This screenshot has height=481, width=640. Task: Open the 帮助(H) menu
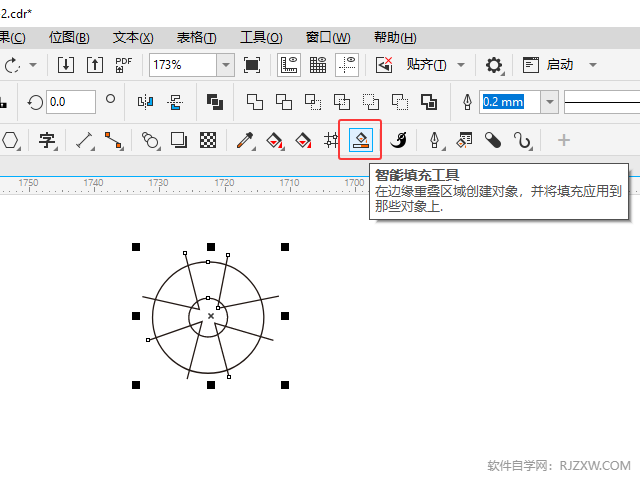pos(395,38)
